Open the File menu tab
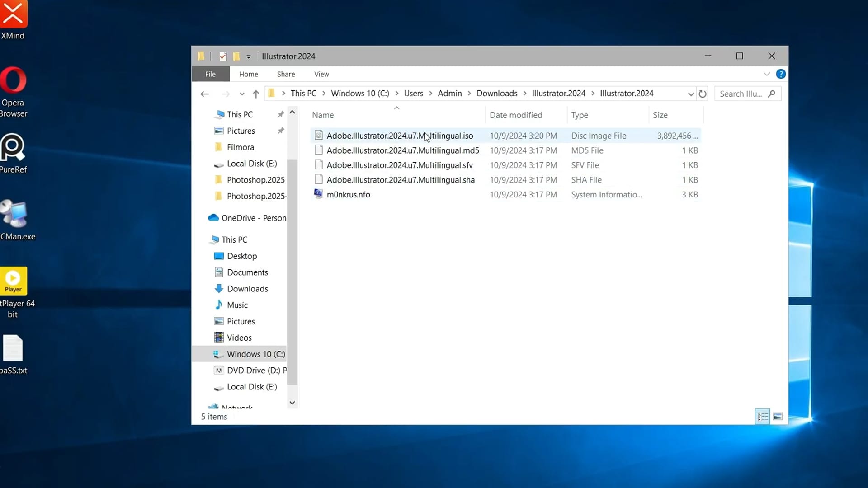The width and height of the screenshot is (868, 488). pos(210,74)
